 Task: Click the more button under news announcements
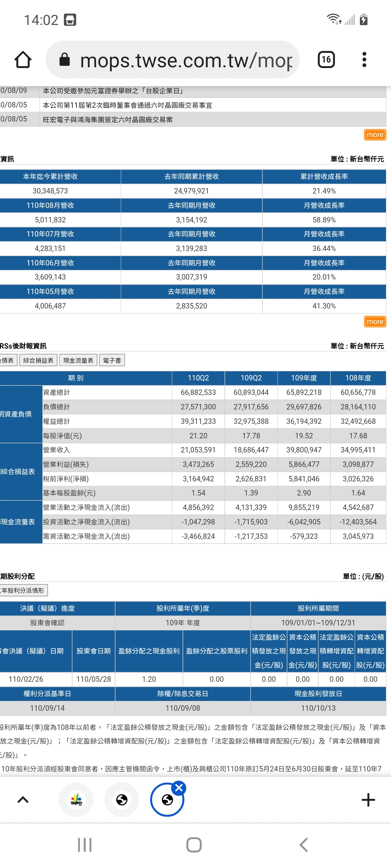(375, 135)
